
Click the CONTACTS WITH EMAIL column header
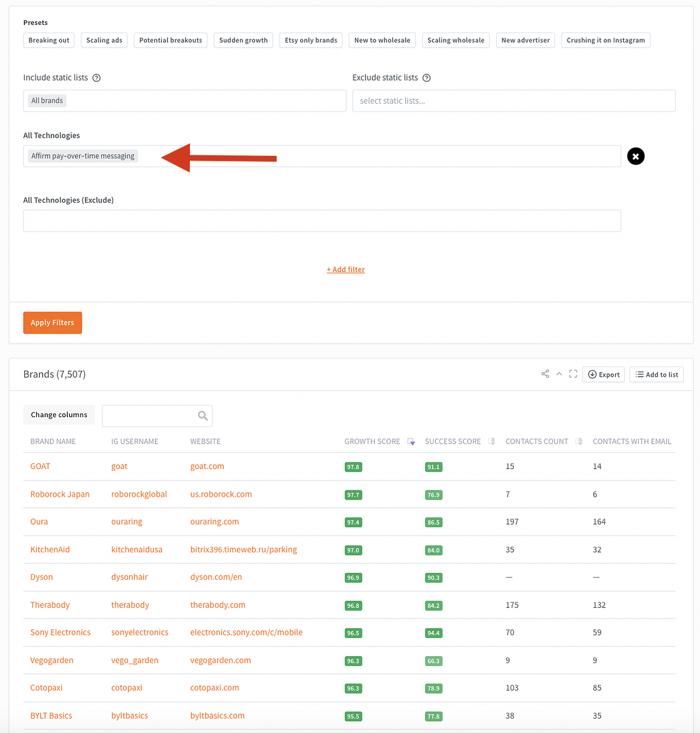(632, 442)
